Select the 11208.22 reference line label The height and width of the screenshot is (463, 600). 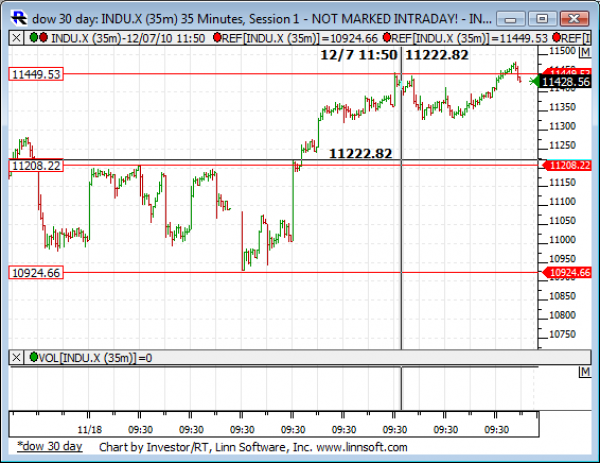(x=36, y=166)
